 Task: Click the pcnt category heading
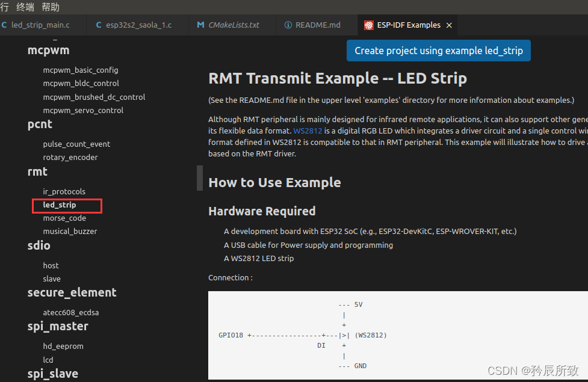40,125
